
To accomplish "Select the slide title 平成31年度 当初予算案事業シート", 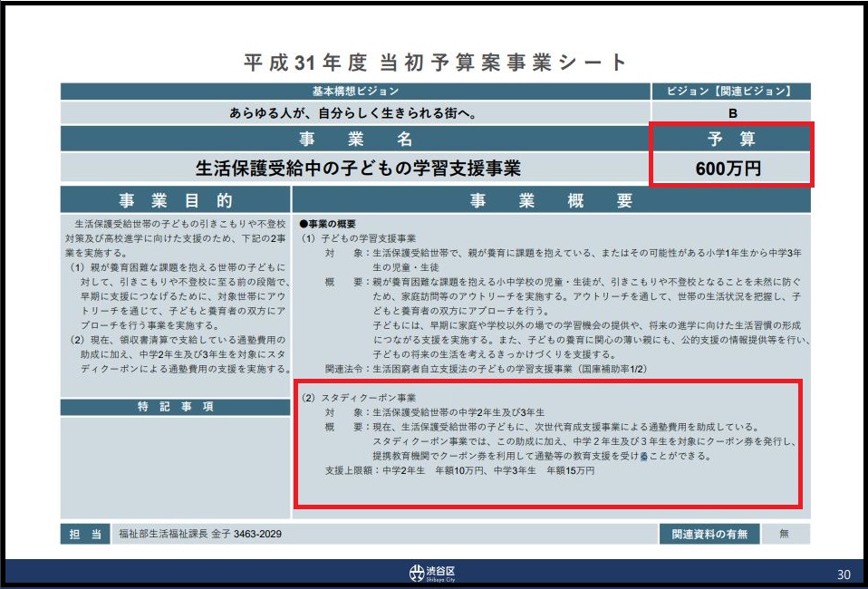I will pos(435,63).
